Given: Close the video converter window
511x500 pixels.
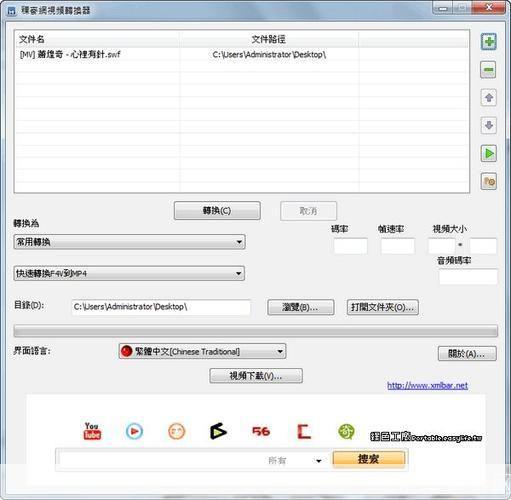Looking at the screenshot, I should [x=489, y=8].
